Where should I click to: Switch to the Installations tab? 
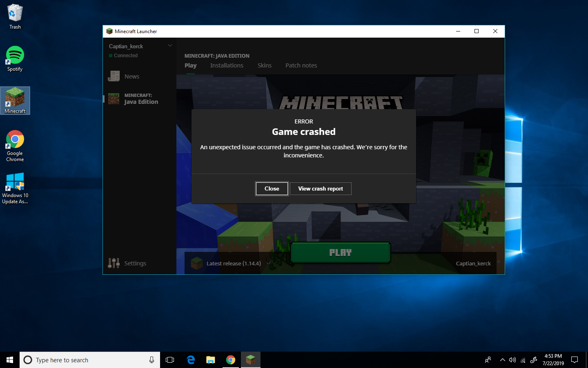pos(227,65)
